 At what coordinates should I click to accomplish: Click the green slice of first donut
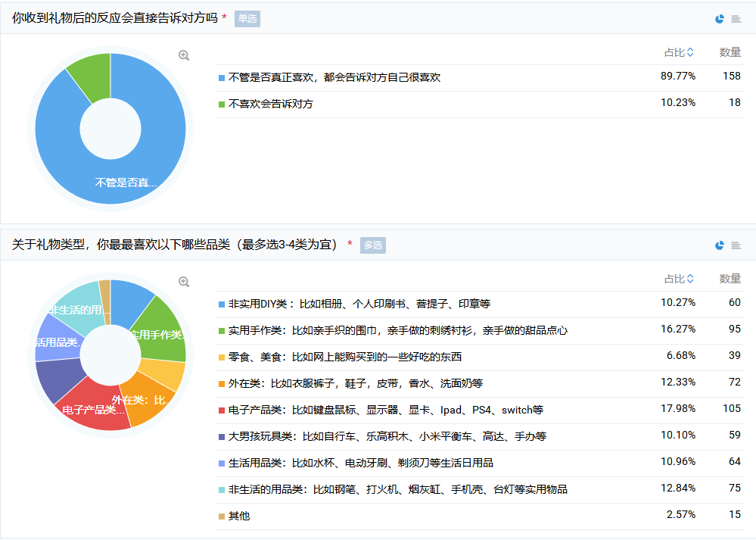point(92,75)
